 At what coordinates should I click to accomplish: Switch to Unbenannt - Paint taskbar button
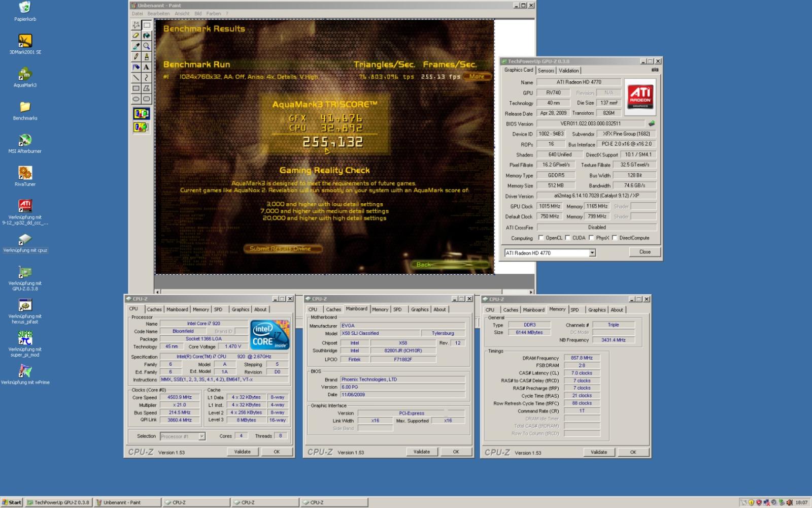click(127, 502)
